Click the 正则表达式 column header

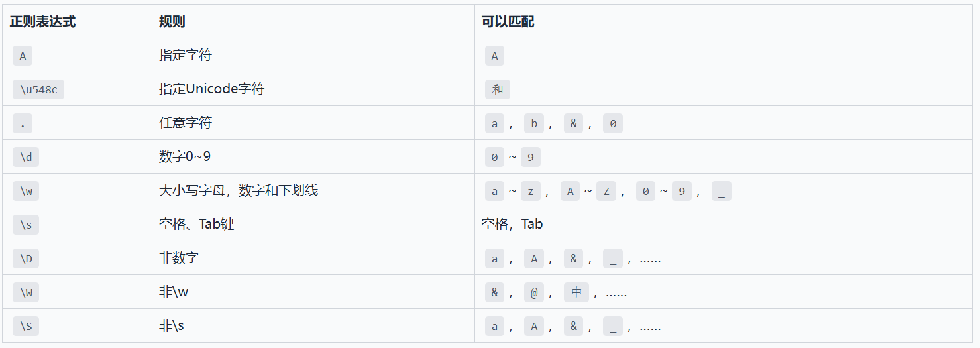pos(42,22)
